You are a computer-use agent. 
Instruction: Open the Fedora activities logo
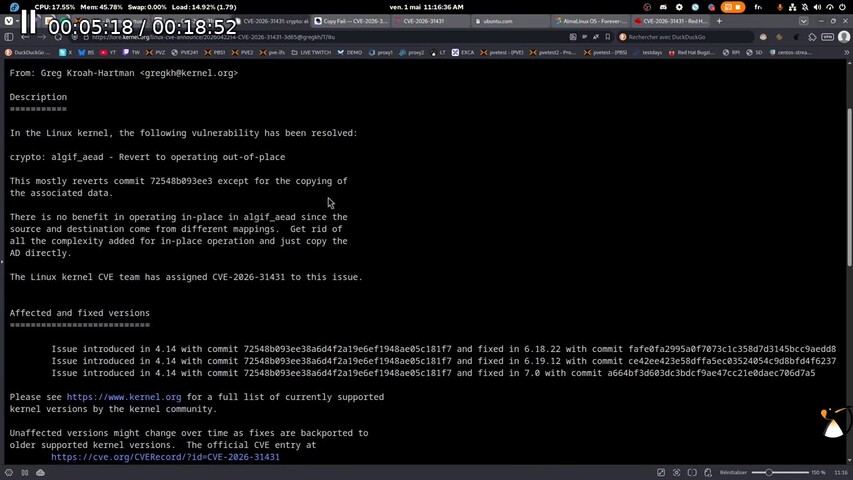[x=15, y=7]
